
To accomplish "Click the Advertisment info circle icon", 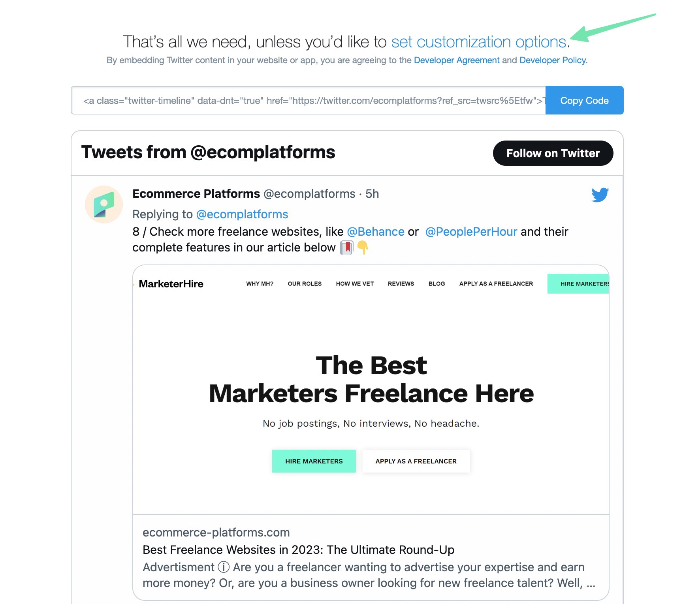I will 224,567.
